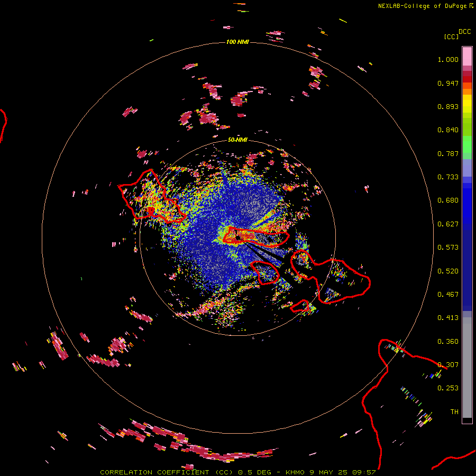Click the 1.000 scale value
Viewport: 476px width, 476px height.
coord(448,59)
